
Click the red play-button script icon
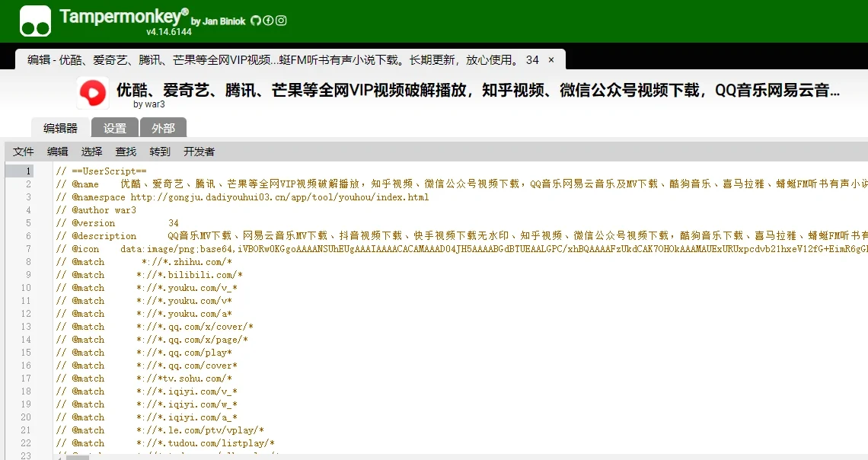point(92,93)
